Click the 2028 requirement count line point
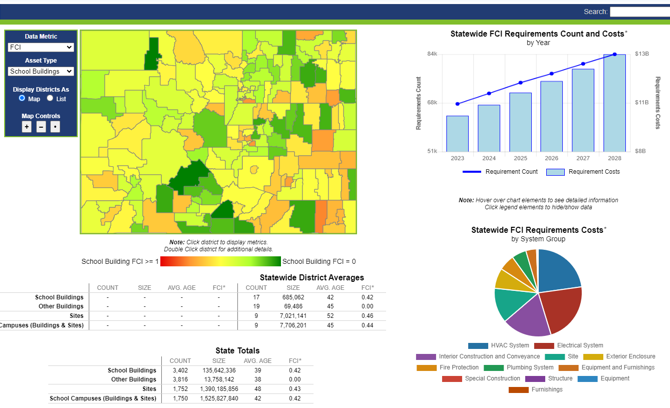 click(614, 54)
